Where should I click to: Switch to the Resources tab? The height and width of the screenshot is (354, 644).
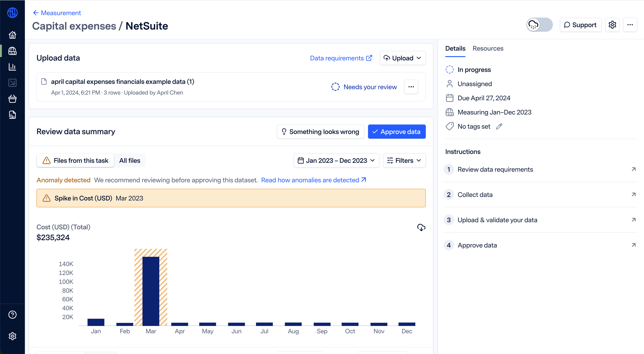(488, 49)
